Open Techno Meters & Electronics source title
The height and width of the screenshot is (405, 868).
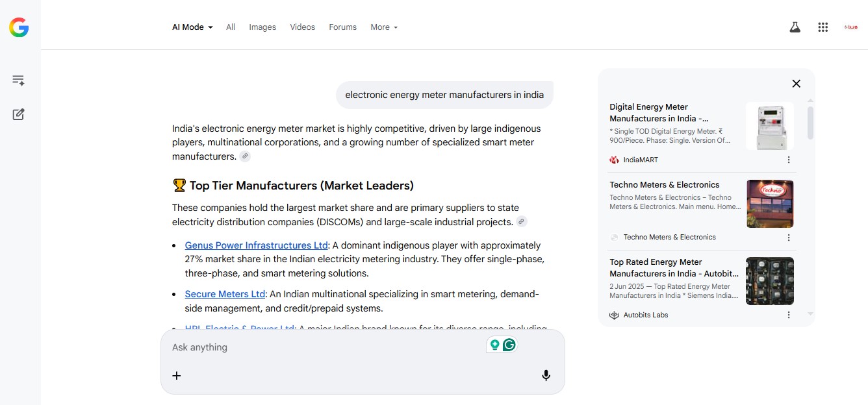(x=665, y=185)
